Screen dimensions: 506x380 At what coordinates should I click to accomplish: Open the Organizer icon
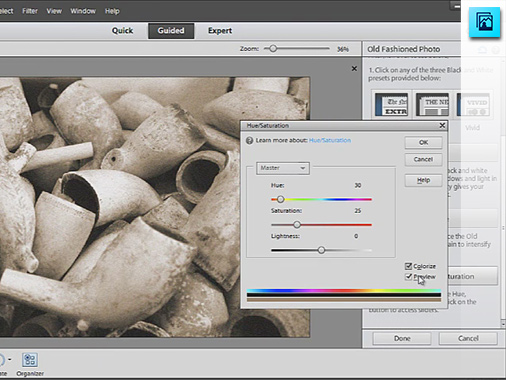pyautogui.click(x=30, y=364)
